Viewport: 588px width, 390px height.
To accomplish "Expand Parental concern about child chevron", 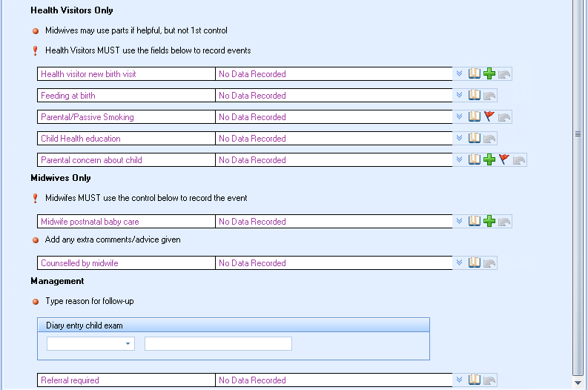I will pyautogui.click(x=460, y=159).
